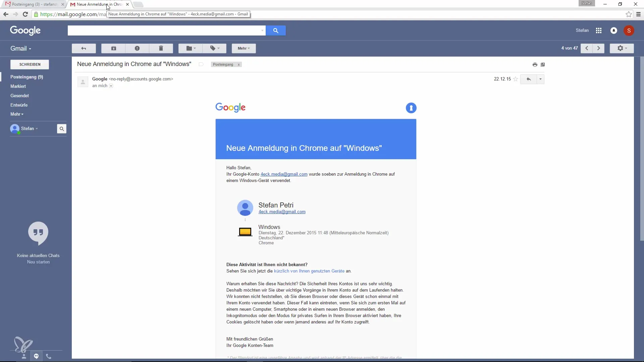Open Chrome menu hamburger
Image resolution: width=644 pixels, height=362 pixels.
click(638, 14)
